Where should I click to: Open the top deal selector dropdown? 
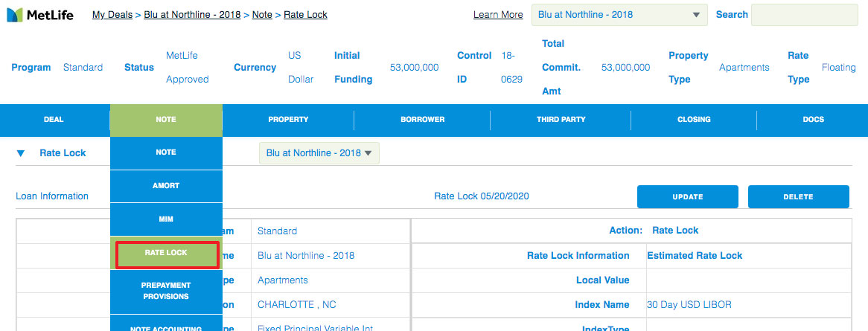(x=619, y=15)
